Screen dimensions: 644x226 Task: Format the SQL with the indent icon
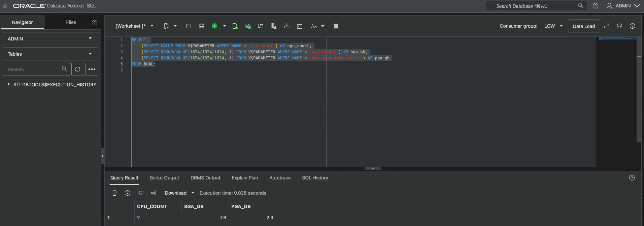[x=300, y=26]
